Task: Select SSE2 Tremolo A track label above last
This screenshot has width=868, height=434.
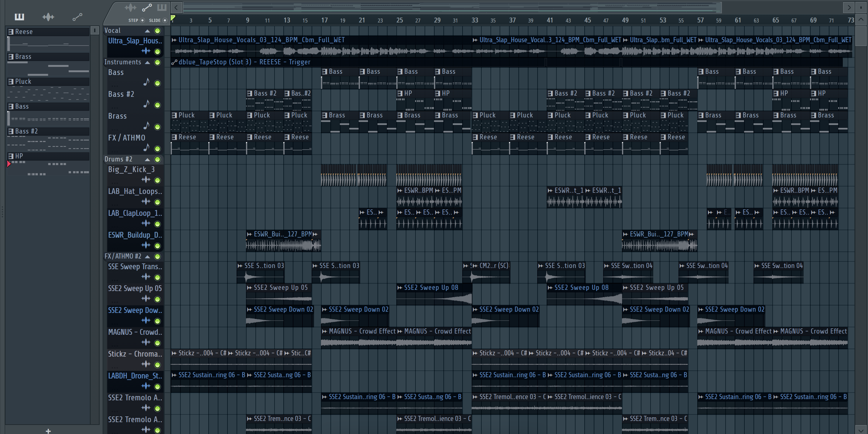Action: pyautogui.click(x=135, y=398)
